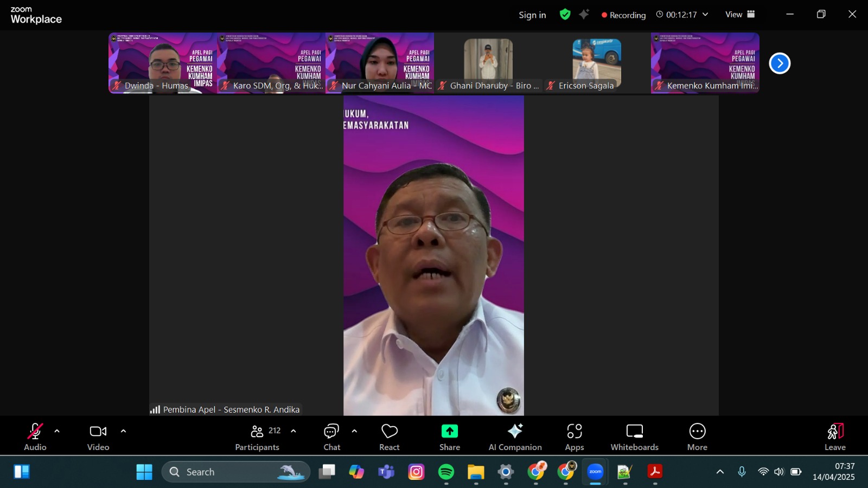This screenshot has height=488, width=868.
Task: Show next participants with blue arrow
Action: coord(780,63)
